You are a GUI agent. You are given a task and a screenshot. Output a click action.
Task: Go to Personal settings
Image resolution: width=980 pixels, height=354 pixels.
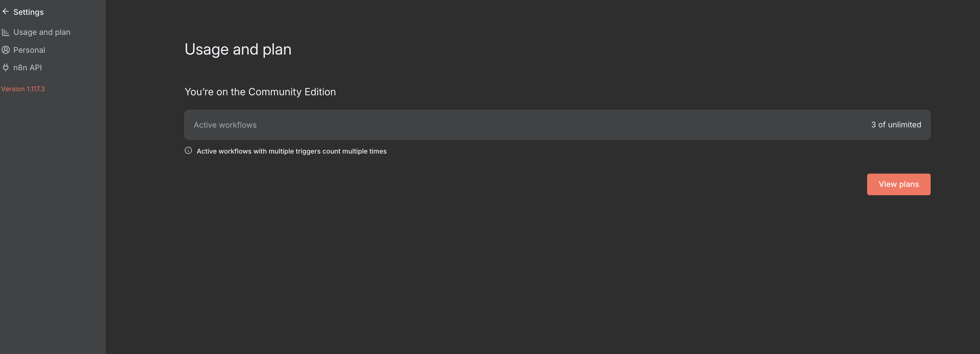[x=29, y=50]
